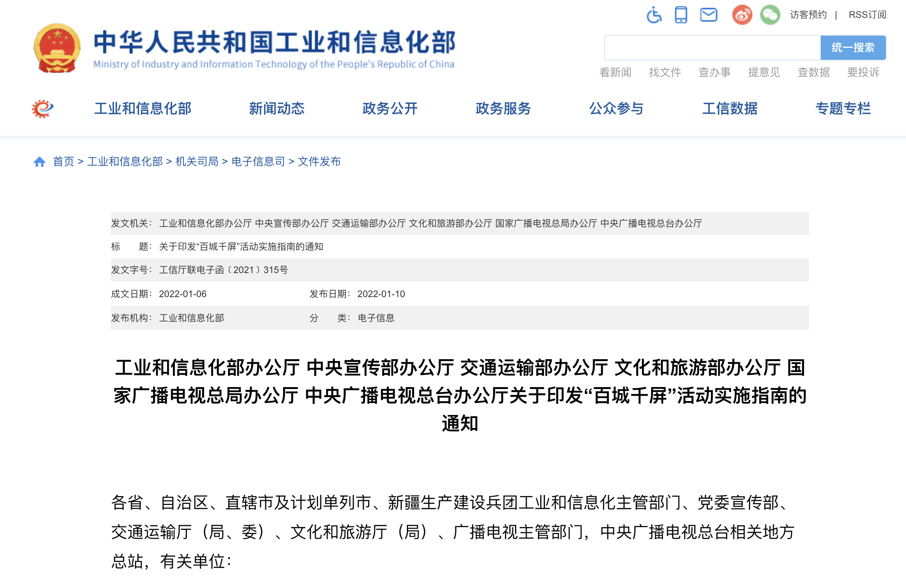Click the accessibility wheelchair icon
The height and width of the screenshot is (588, 906).
click(654, 15)
